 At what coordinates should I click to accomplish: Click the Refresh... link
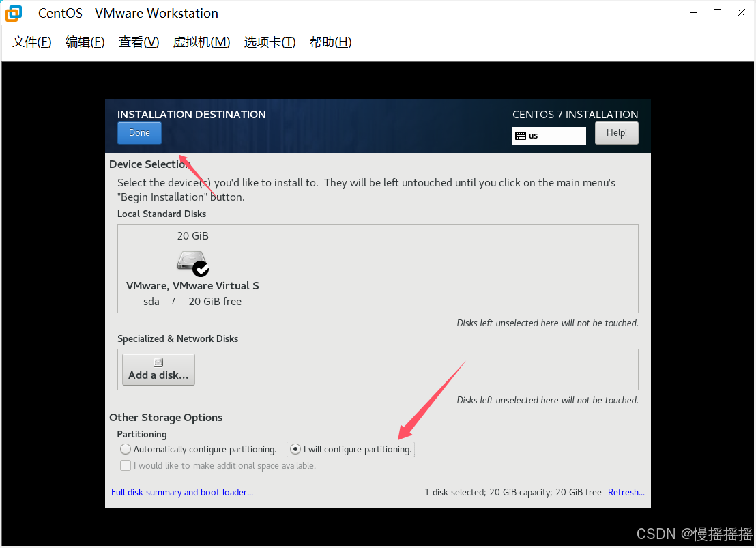pyautogui.click(x=626, y=492)
